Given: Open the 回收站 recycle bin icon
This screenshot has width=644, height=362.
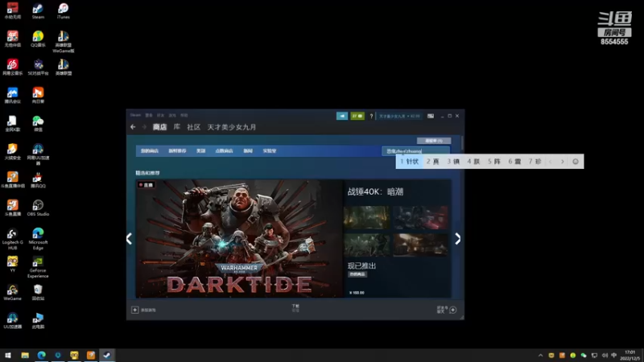Looking at the screenshot, I should [38, 293].
